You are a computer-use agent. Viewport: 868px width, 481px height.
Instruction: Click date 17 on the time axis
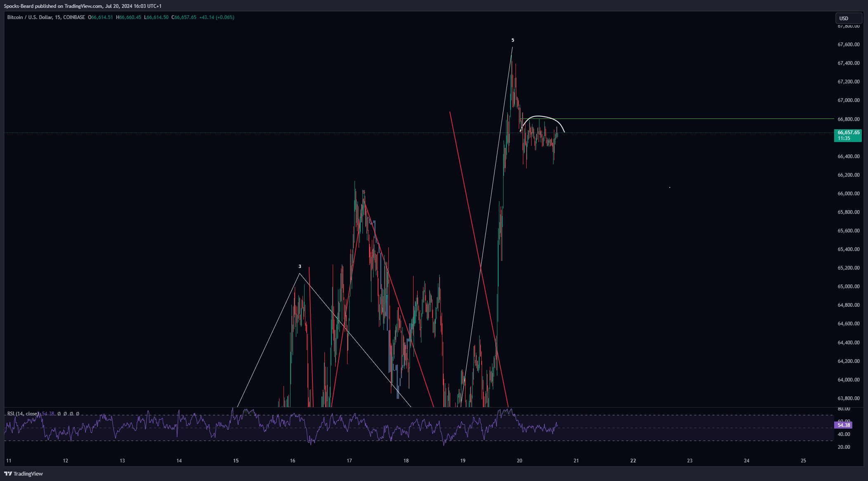tap(349, 461)
